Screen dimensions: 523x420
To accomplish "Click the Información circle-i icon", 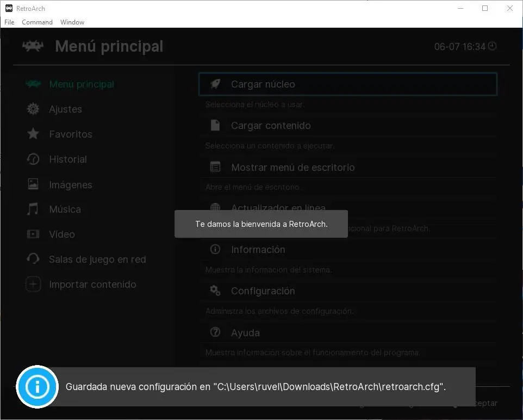I will coord(215,249).
